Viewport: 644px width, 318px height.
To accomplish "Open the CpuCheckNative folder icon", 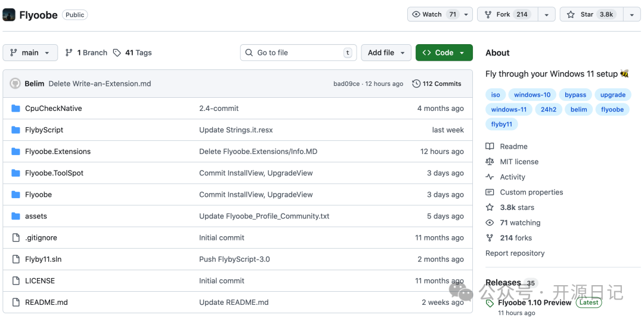I will coord(16,109).
